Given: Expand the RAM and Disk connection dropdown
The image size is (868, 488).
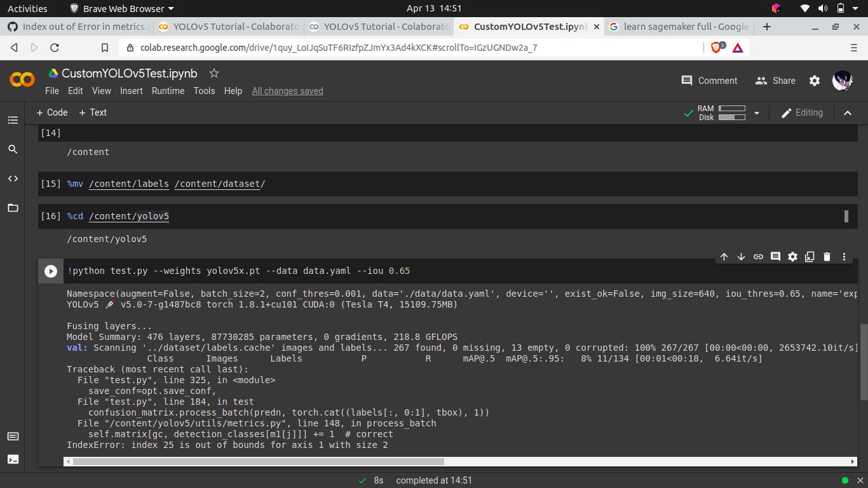Looking at the screenshot, I should pyautogui.click(x=756, y=113).
